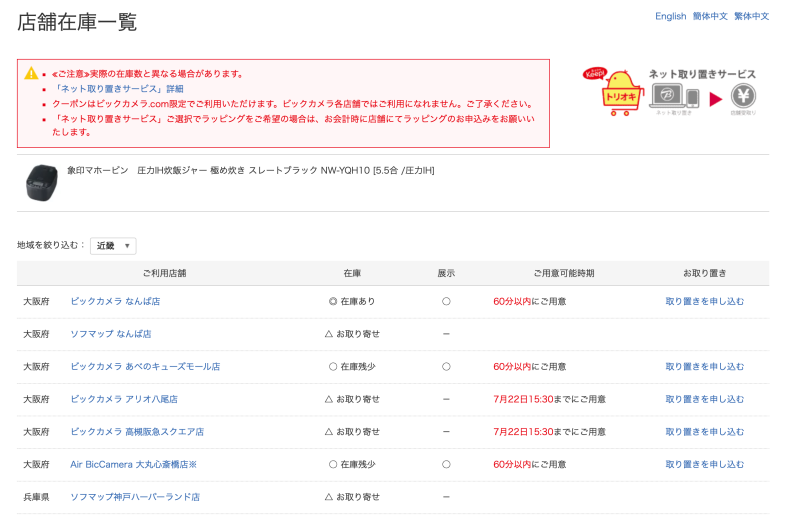Open ビックカメラ アリオ八尾店 store link
This screenshot has height=526, width=800.
click(x=124, y=399)
